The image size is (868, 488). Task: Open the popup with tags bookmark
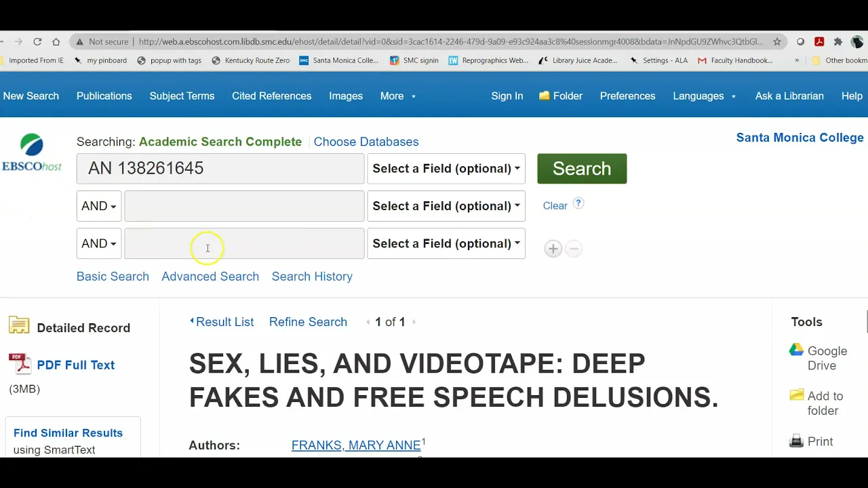point(170,60)
